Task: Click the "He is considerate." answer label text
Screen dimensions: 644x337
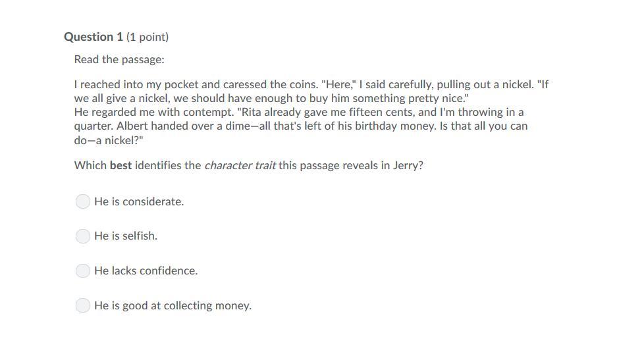Action: point(139,201)
